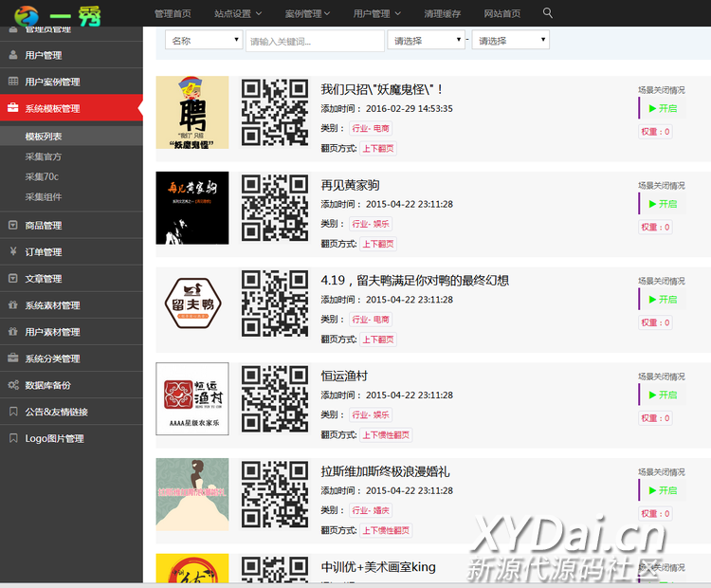Open 网站首页 in top navigation
Screen dimensions: 711x588
pyautogui.click(x=501, y=13)
